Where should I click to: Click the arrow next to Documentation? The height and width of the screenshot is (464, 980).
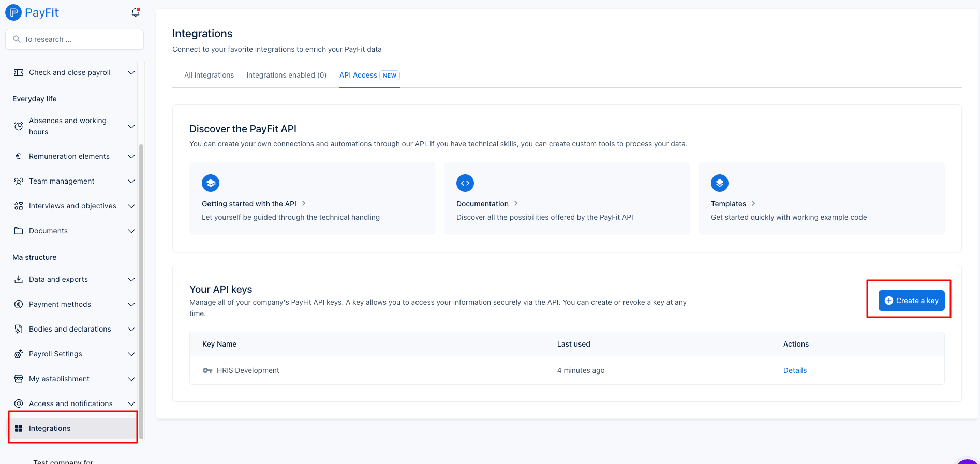tap(516, 204)
